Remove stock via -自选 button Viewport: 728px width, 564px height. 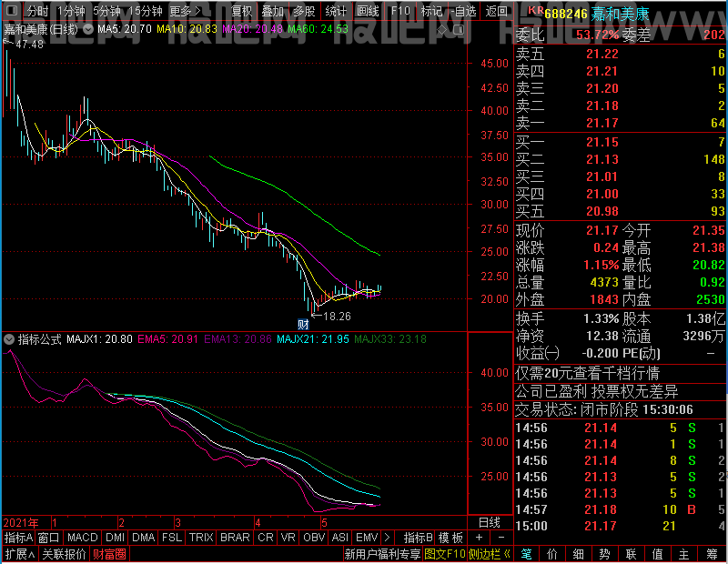[463, 11]
